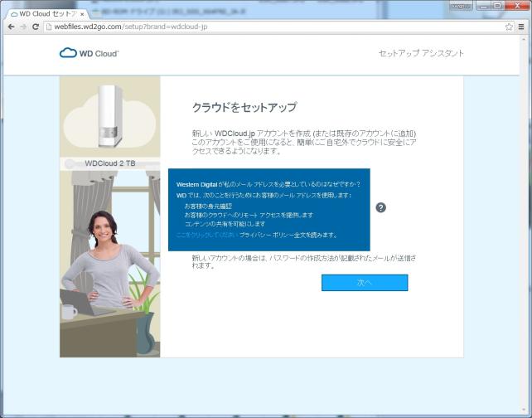532x418 pixels.
Task: Open the Chrome hamburger menu
Action: tap(521, 27)
